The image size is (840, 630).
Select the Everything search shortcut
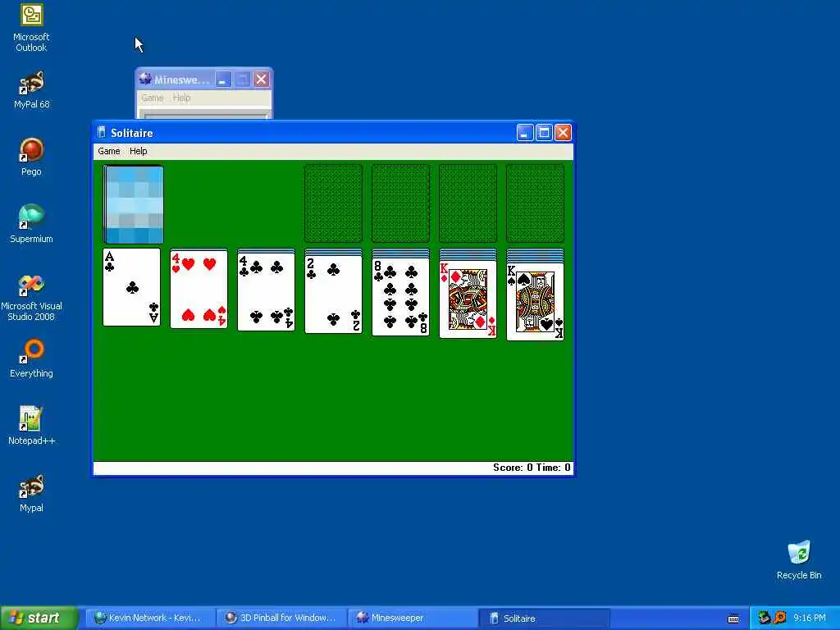[31, 358]
